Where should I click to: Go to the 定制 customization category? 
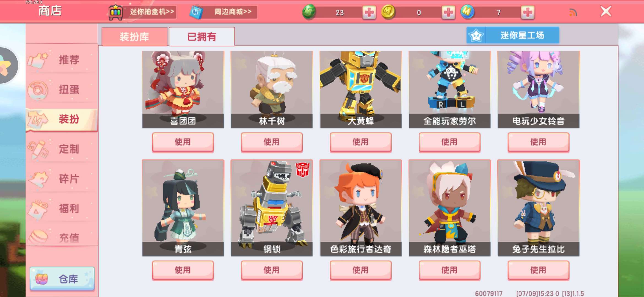pos(62,149)
